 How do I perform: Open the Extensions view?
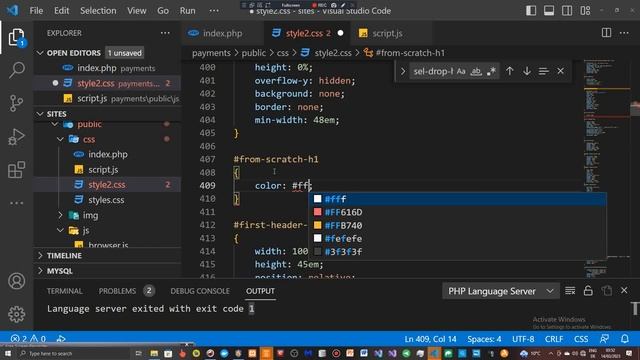tap(16, 169)
